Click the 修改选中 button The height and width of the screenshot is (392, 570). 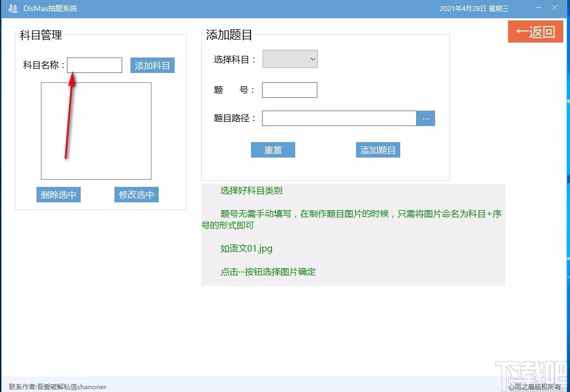[136, 194]
